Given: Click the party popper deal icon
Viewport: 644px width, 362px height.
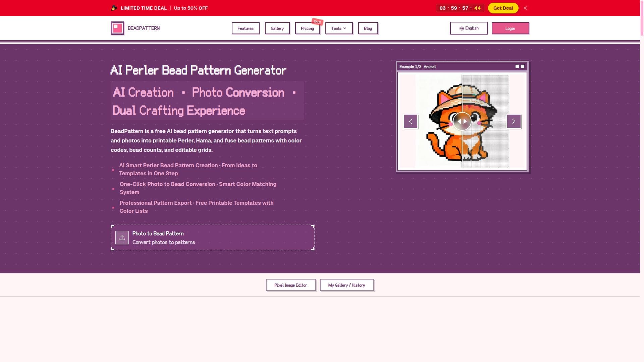Looking at the screenshot, I should (114, 8).
